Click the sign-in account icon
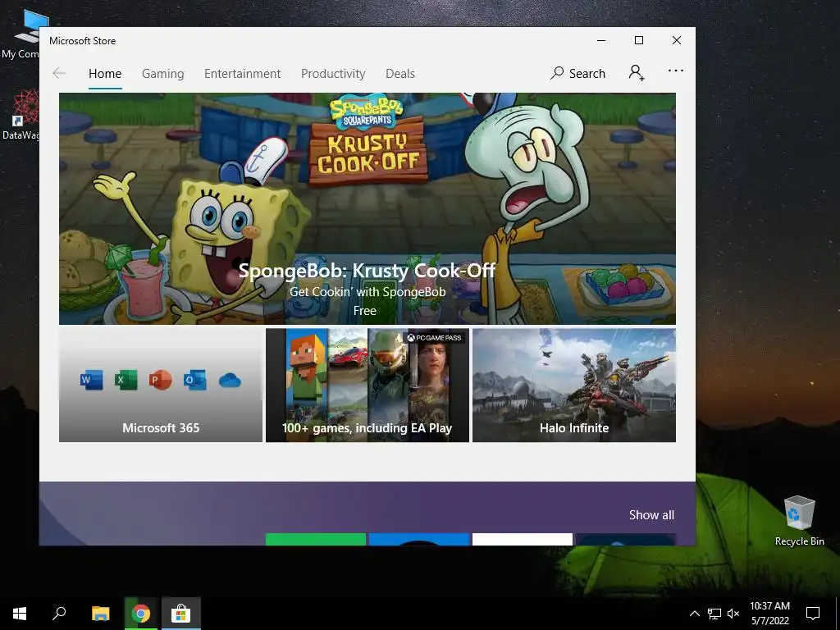 click(x=637, y=72)
